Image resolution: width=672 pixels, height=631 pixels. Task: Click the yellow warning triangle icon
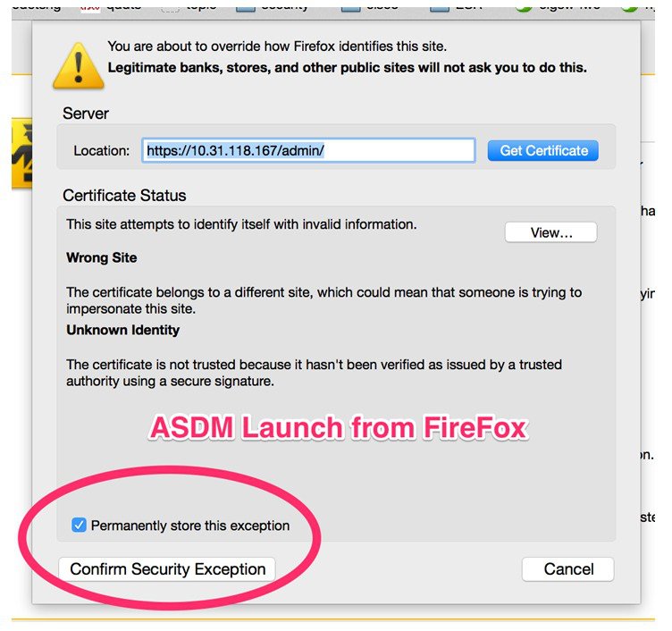tap(79, 66)
